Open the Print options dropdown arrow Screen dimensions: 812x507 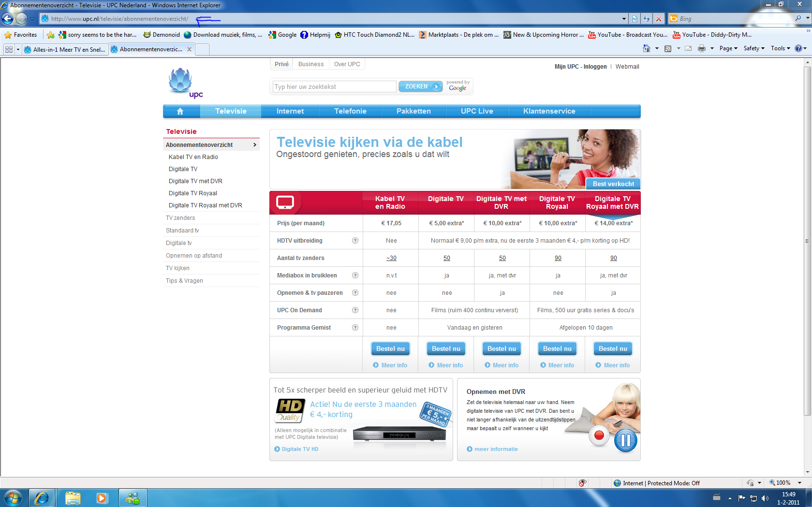pyautogui.click(x=712, y=48)
